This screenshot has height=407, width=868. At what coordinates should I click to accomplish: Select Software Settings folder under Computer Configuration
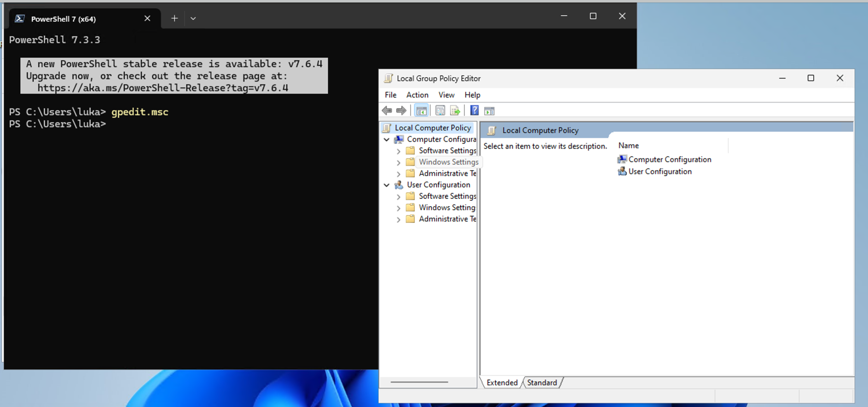pos(448,150)
